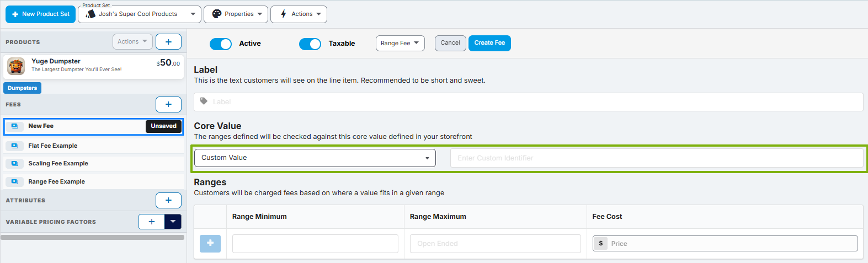
Task: Click the Yuge Dumpster product thumbnail
Action: point(16,66)
